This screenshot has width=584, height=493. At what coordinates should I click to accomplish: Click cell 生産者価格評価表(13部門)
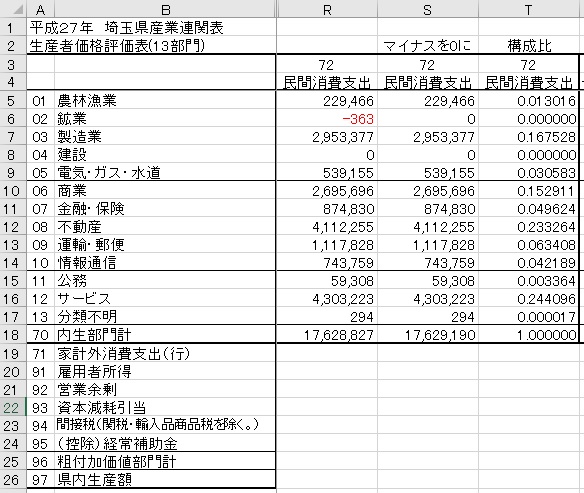pos(117,45)
